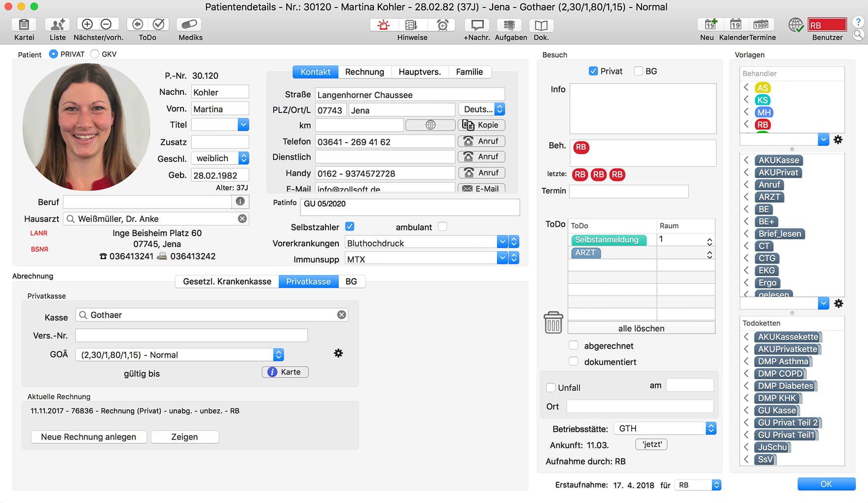The image size is (868, 503).
Task: Select the Gesetzl. Krankenkasse tab
Action: (227, 282)
